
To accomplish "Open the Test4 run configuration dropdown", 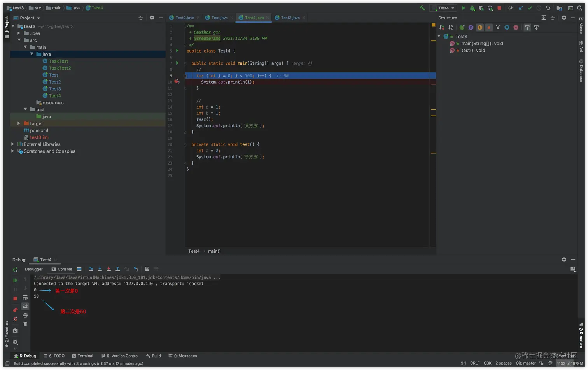I will click(x=443, y=8).
